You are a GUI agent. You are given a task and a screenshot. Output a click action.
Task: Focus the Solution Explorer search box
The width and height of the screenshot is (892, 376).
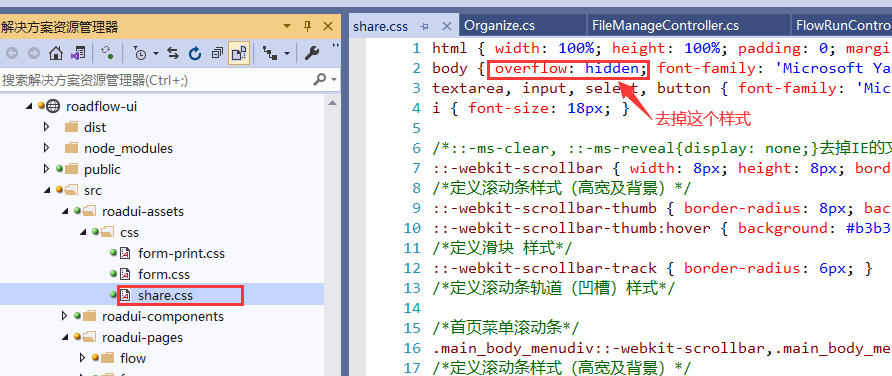155,80
